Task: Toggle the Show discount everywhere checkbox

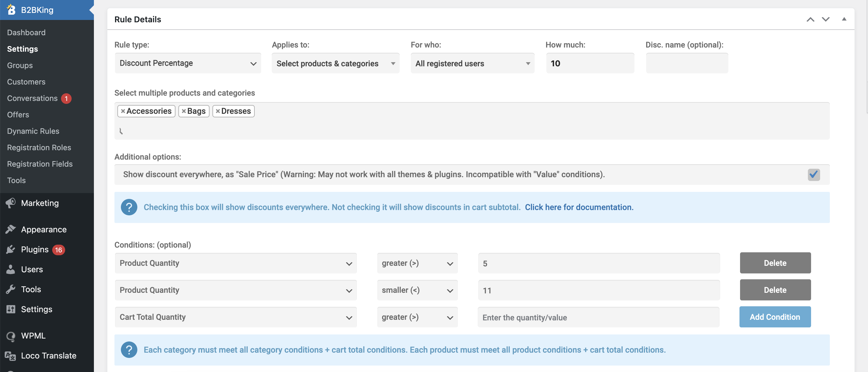Action: coord(814,175)
